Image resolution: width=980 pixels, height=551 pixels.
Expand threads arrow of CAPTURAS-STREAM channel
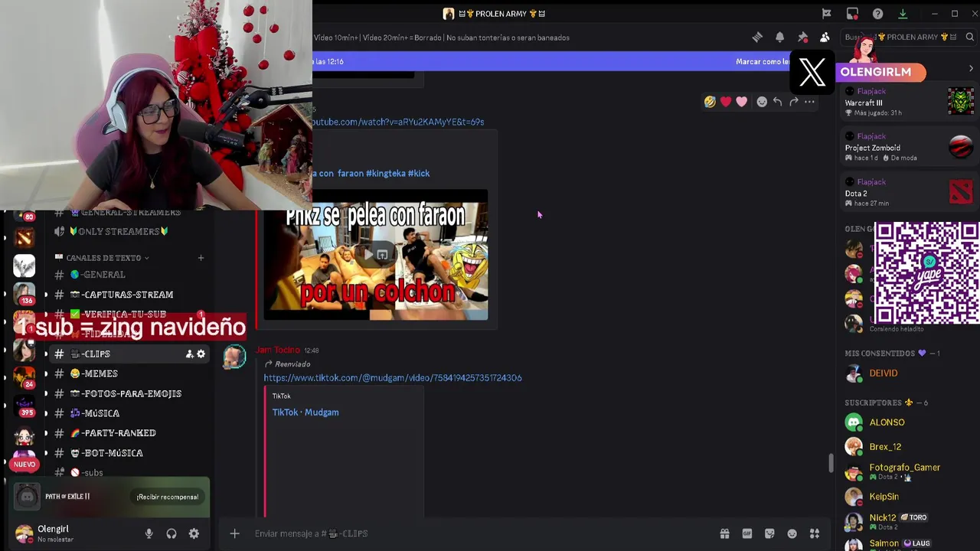[x=46, y=295]
